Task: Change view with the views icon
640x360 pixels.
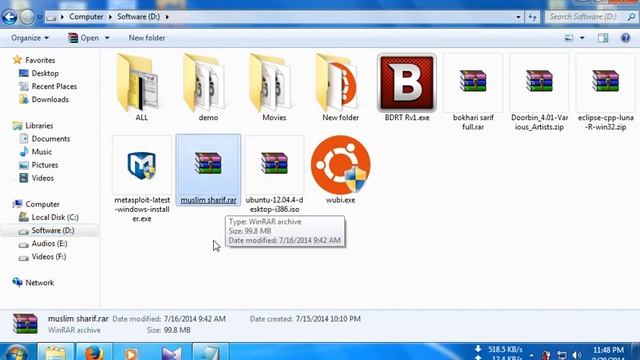Action: 569,38
